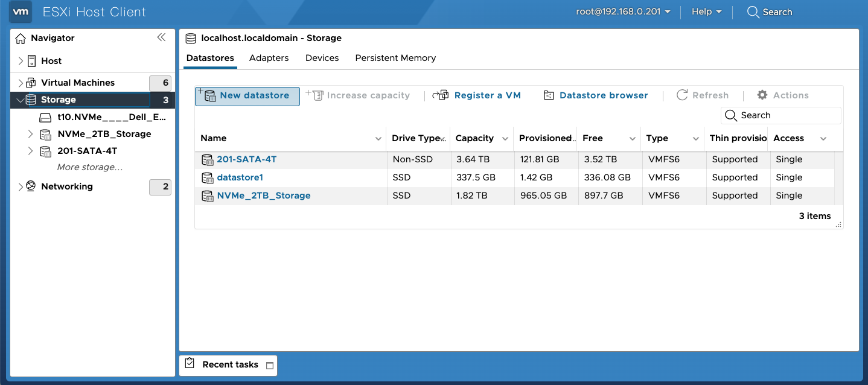Collapse the Navigator panel with double-chevron icon
Viewport: 868px width, 385px height.
pos(161,37)
